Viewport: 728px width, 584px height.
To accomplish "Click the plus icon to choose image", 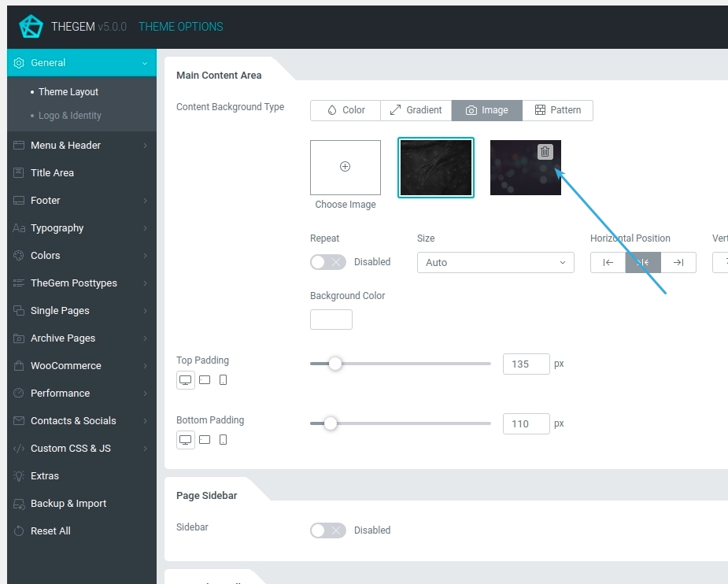I will (x=345, y=167).
